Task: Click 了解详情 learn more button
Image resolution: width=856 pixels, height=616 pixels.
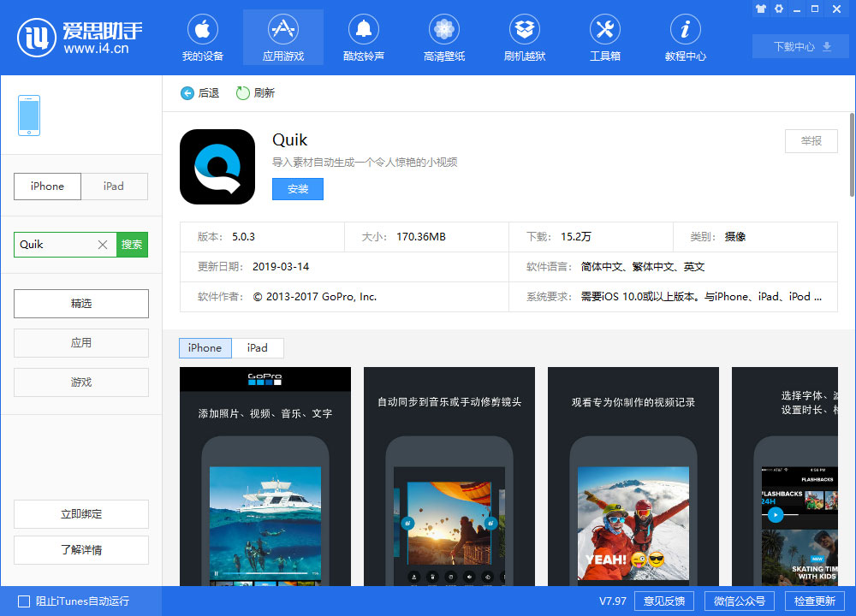Action: [x=81, y=550]
